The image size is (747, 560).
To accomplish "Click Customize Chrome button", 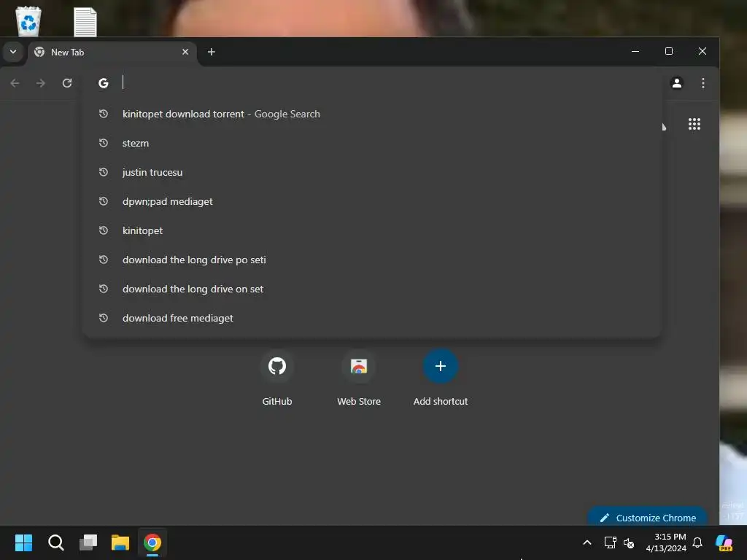I will click(648, 517).
